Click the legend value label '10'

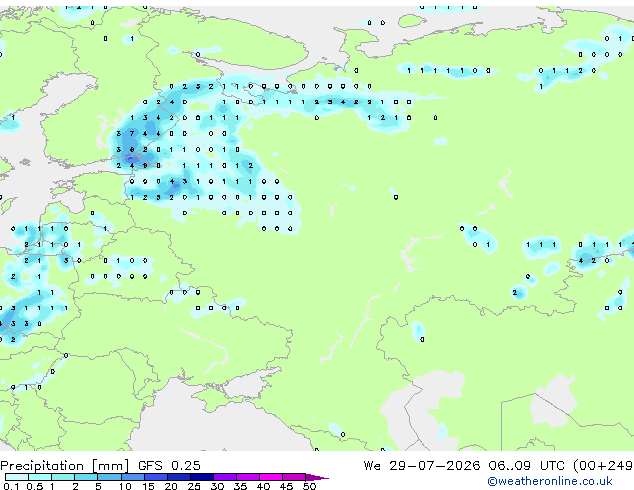point(125,486)
